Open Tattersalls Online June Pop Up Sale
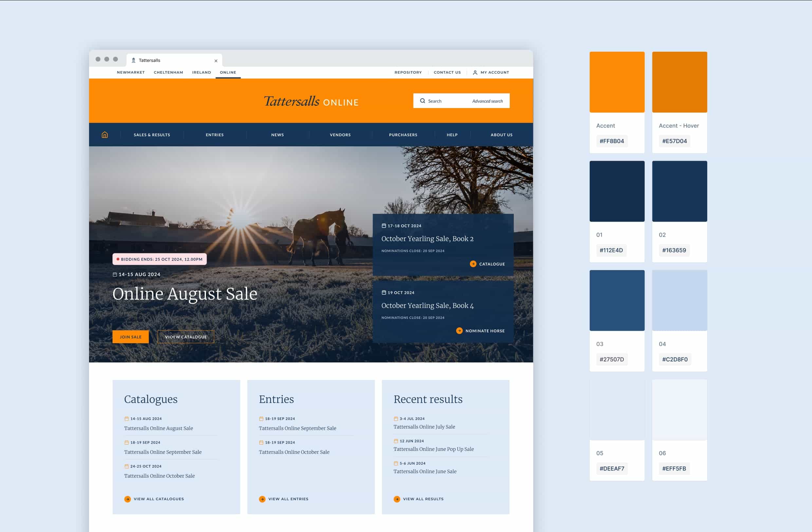 tap(433, 449)
